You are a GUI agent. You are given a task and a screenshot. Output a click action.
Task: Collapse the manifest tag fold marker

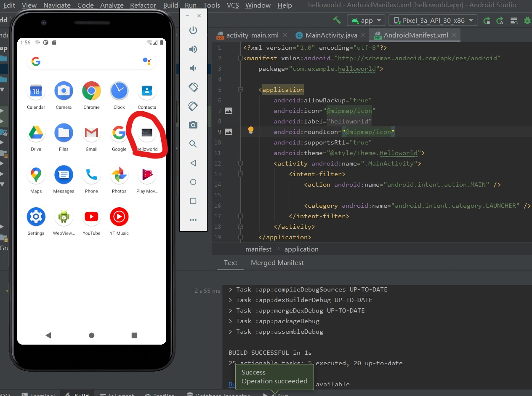240,58
